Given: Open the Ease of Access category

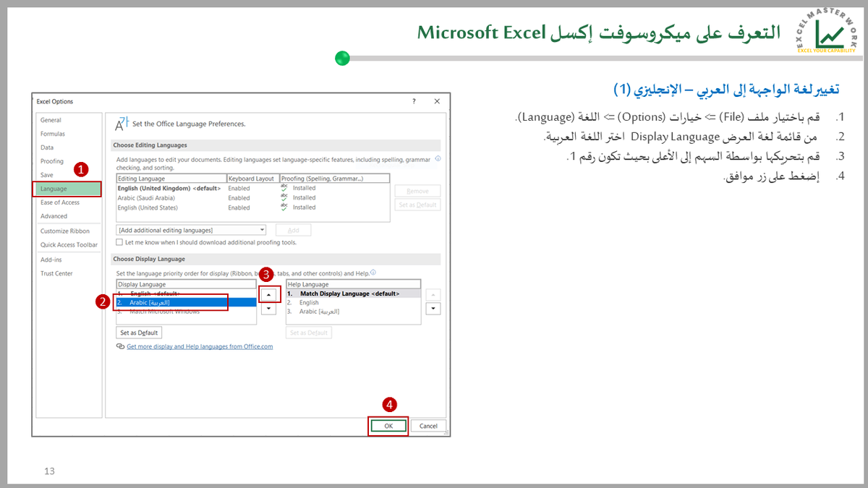Looking at the screenshot, I should click(69, 202).
